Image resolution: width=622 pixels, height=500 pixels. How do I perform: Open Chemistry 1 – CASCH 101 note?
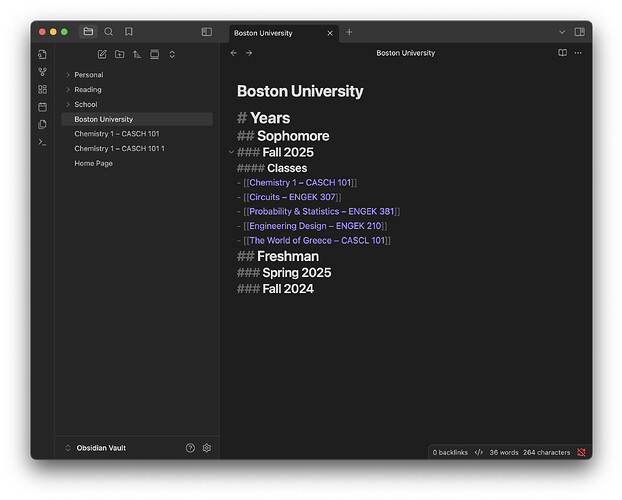(x=137, y=134)
